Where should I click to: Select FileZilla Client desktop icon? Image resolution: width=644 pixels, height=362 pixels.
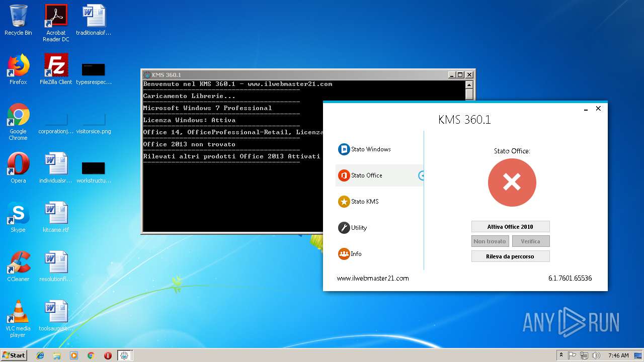tap(56, 69)
